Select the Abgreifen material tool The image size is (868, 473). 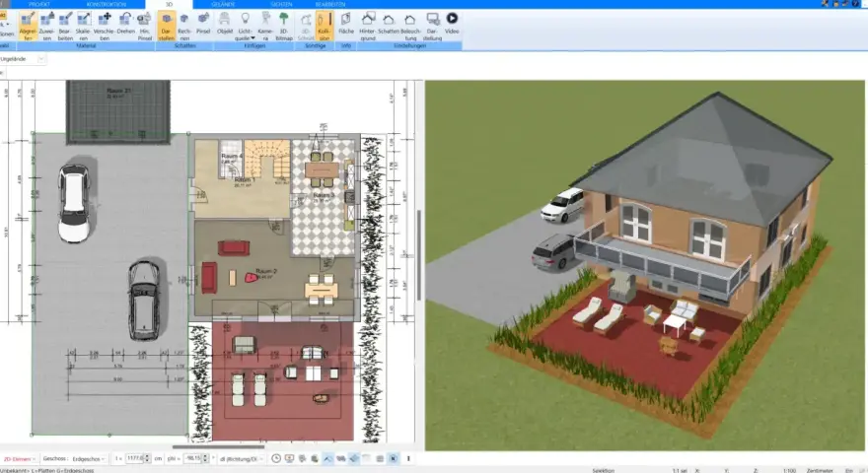coord(28,26)
